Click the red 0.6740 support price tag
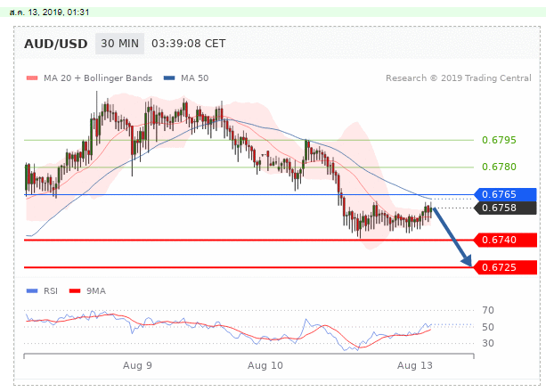 pos(506,240)
